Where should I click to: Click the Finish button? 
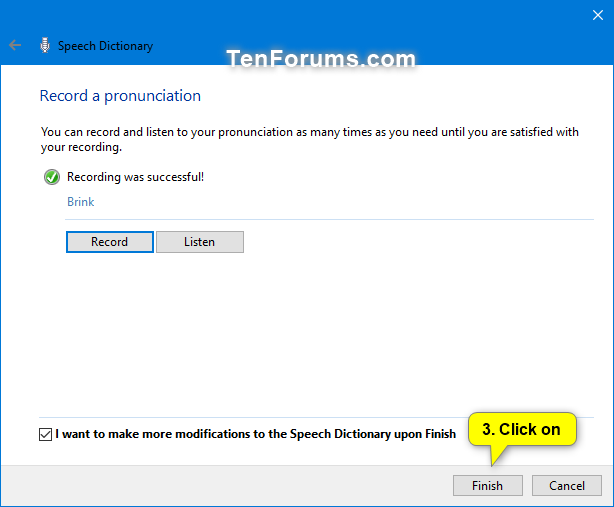pos(488,485)
